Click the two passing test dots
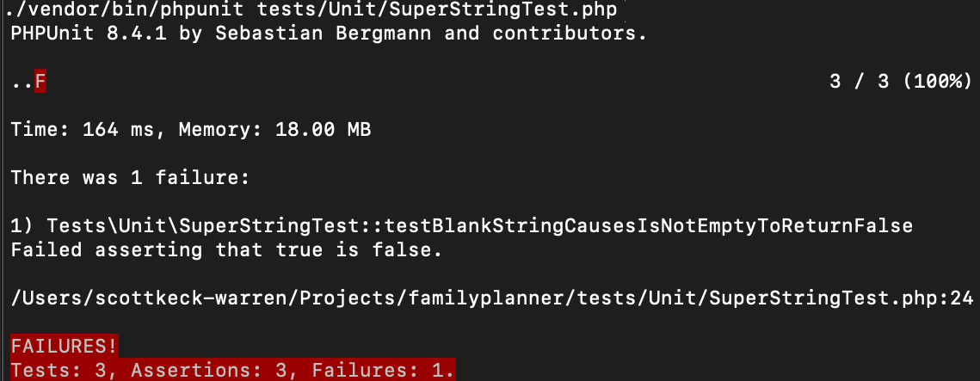Viewport: 980px width, 381px height. (22, 83)
